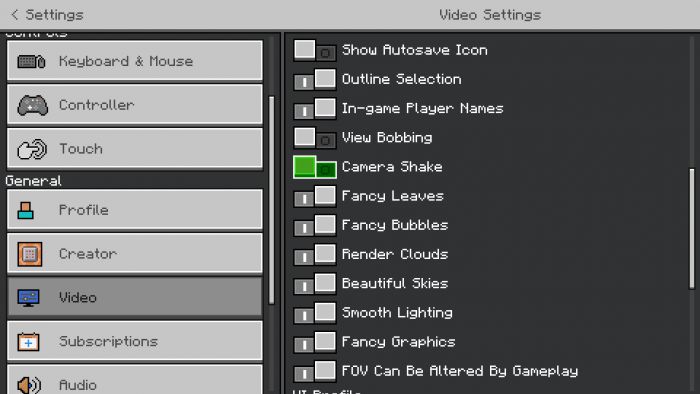Click the Video Settings panel scrollbar
This screenshot has width=700, height=394.
[x=692, y=228]
